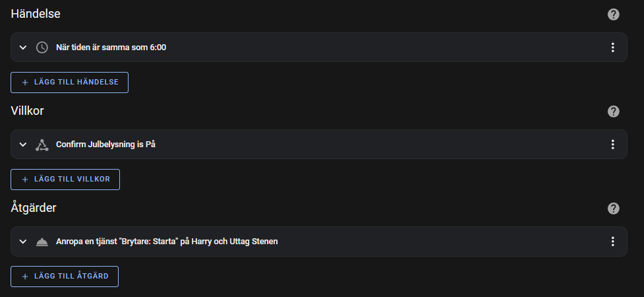Click the Lägg till villkor button
This screenshot has width=644, height=297.
click(65, 180)
